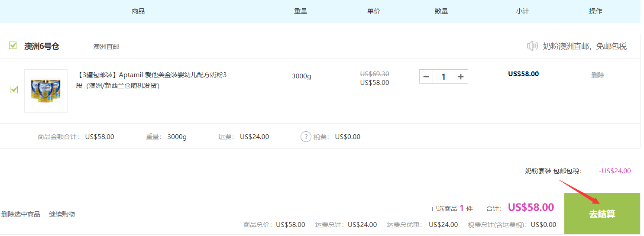Image resolution: width=644 pixels, height=236 pixels.
Task: Click 继续购物 to continue shopping
Action: (x=62, y=214)
